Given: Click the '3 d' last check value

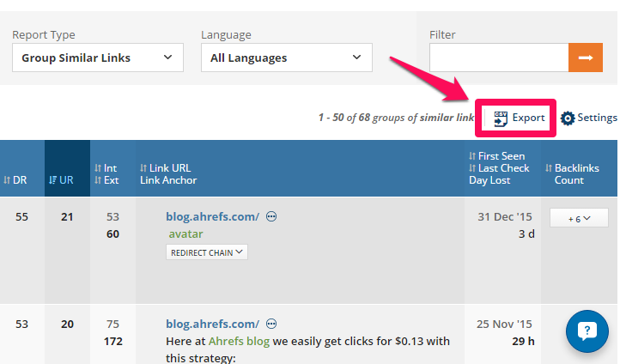Looking at the screenshot, I should pos(526,234).
